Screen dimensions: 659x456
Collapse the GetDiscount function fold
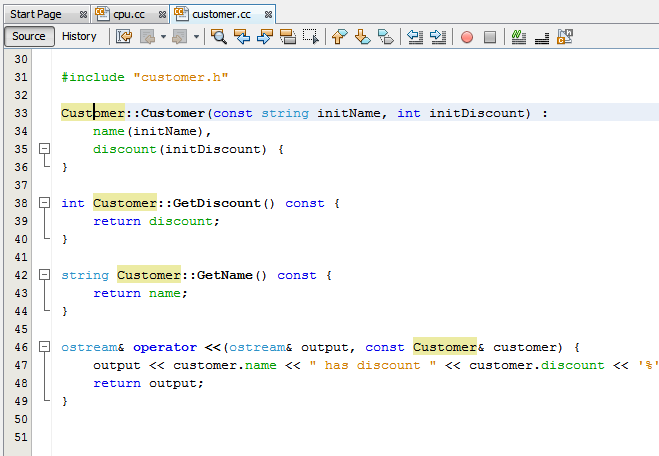click(43, 203)
